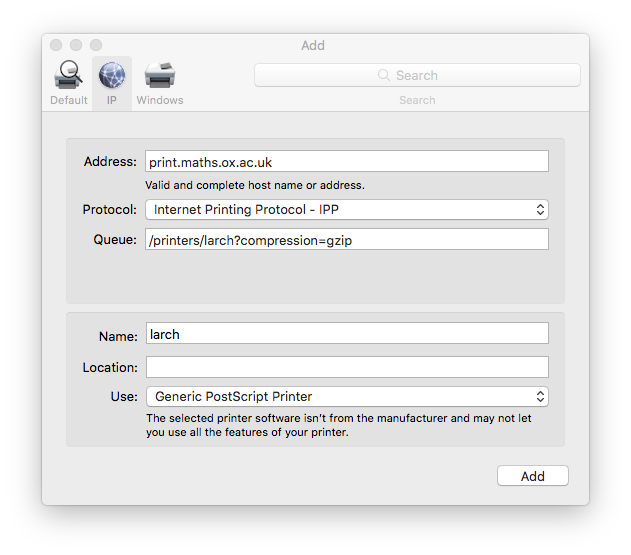Open the Windows printer icon

(x=160, y=75)
